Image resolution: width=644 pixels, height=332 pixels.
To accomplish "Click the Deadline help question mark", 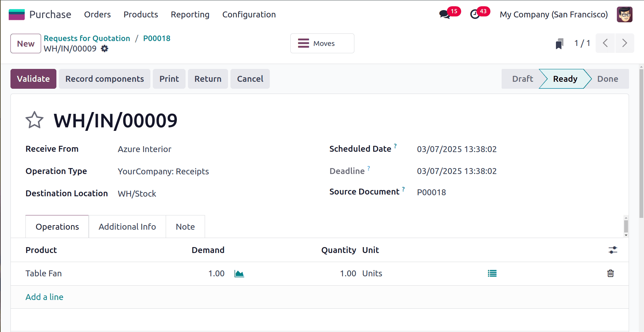I will pyautogui.click(x=369, y=168).
